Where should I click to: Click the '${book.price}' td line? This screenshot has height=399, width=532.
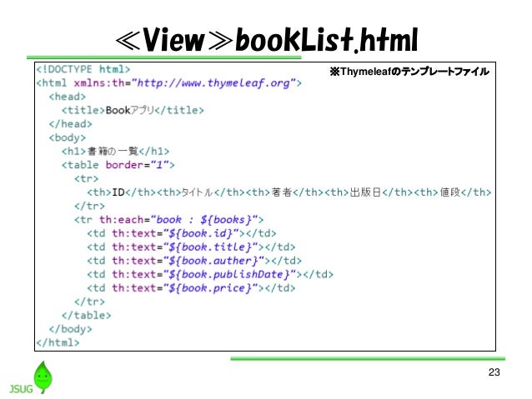[191, 288]
